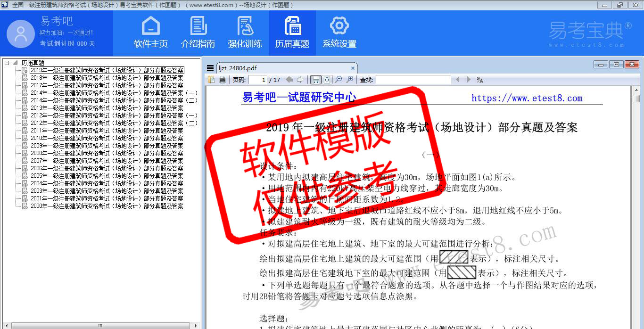Switch to the ljzt_24804.pdf document tab

238,68
